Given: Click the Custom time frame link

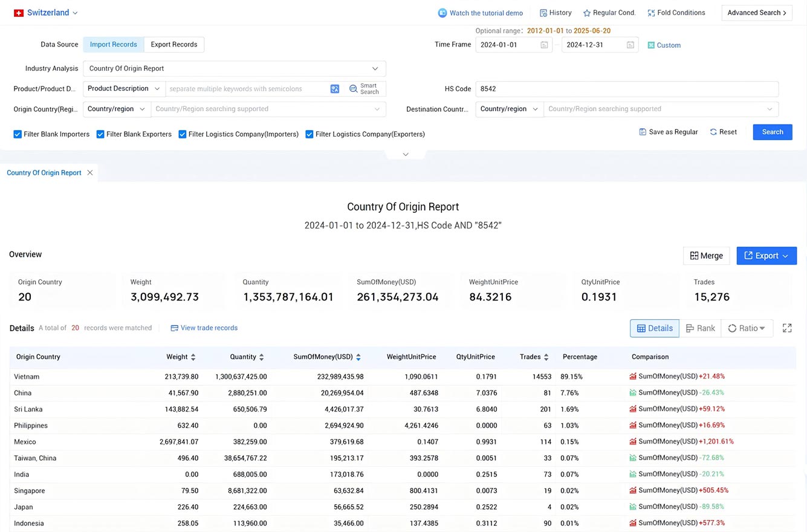Looking at the screenshot, I should (664, 45).
